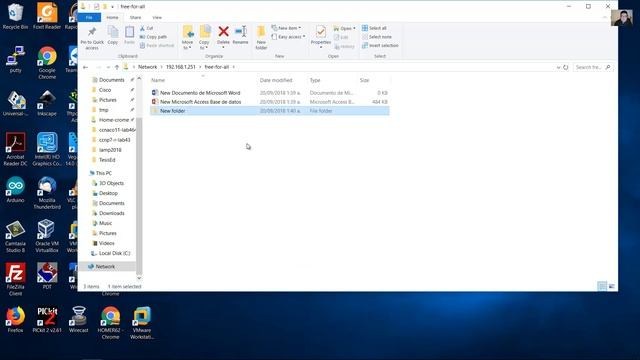Open Documents in Quick access
This screenshot has width=640, height=360.
111,80
